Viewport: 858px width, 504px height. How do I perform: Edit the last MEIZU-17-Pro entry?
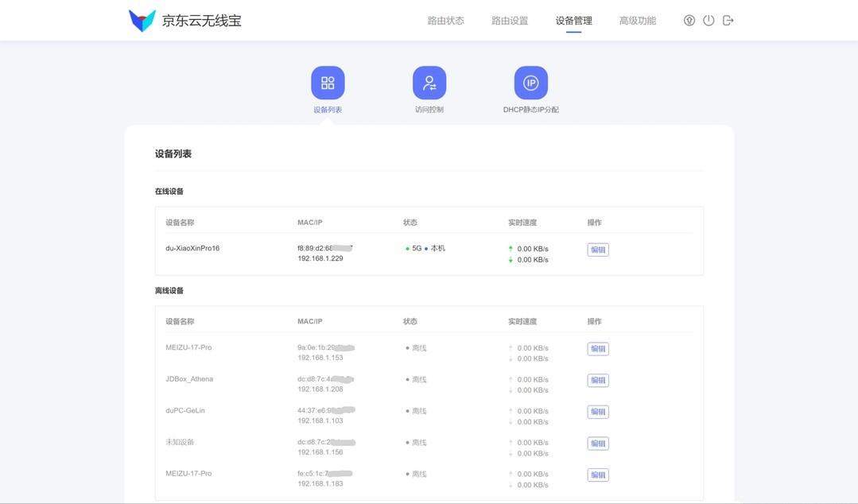pos(598,473)
